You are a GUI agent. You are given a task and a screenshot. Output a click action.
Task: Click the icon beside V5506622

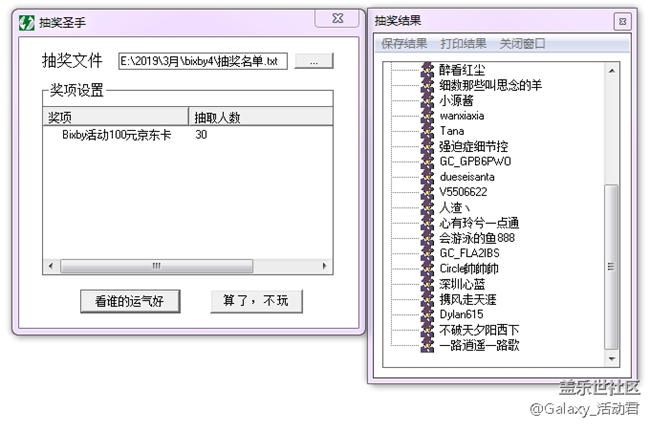428,192
